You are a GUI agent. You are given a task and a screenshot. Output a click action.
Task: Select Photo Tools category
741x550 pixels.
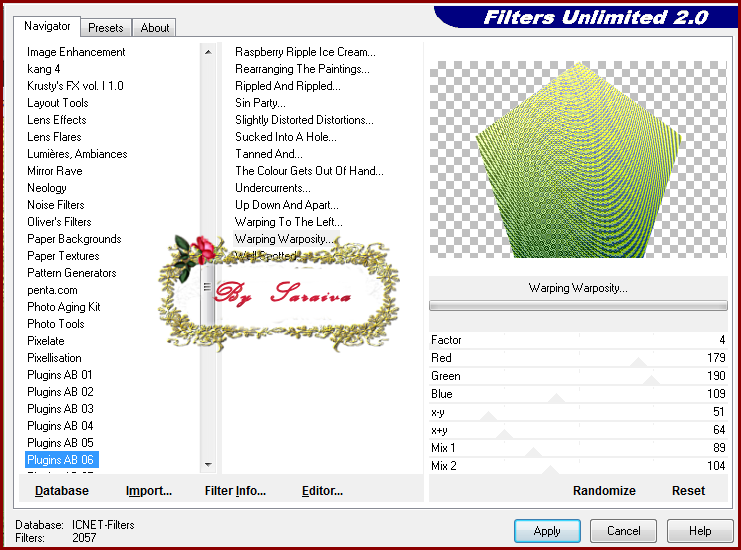tap(56, 324)
